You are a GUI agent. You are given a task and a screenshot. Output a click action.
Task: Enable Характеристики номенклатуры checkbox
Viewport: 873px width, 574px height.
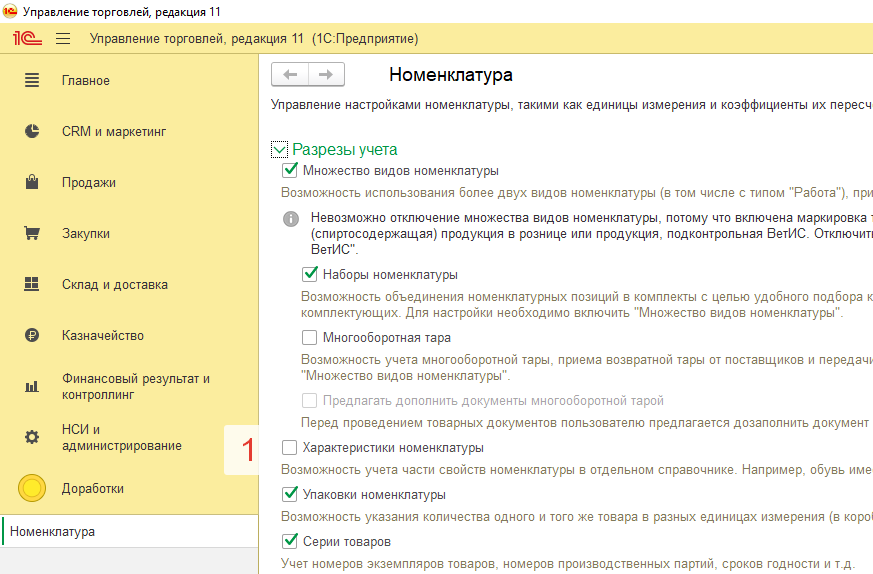[x=290, y=448]
